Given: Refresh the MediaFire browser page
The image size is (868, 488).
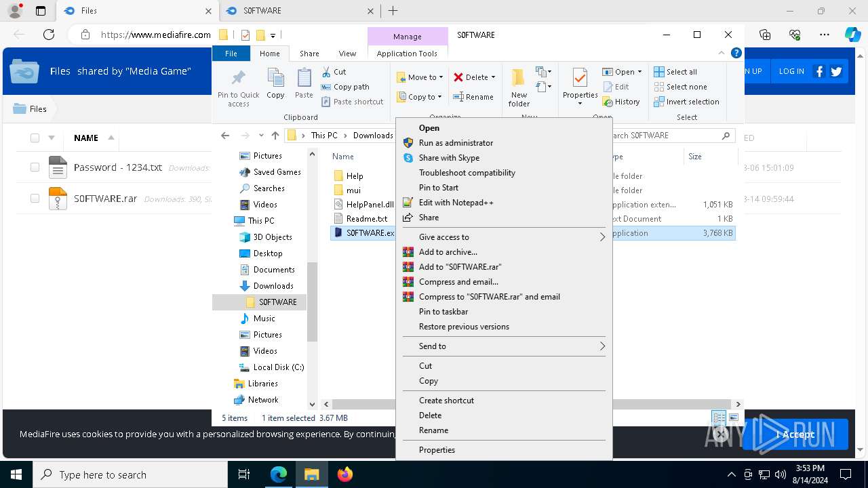Looking at the screenshot, I should (x=49, y=35).
